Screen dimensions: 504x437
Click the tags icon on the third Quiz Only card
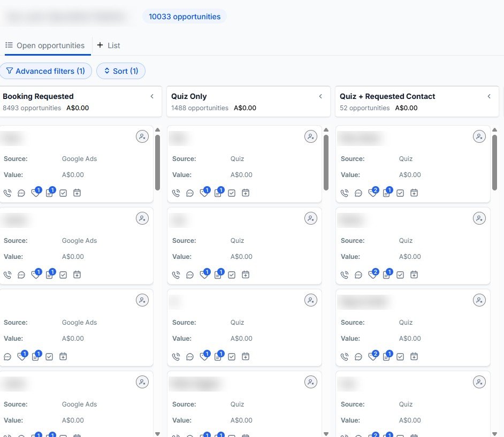tap(204, 356)
